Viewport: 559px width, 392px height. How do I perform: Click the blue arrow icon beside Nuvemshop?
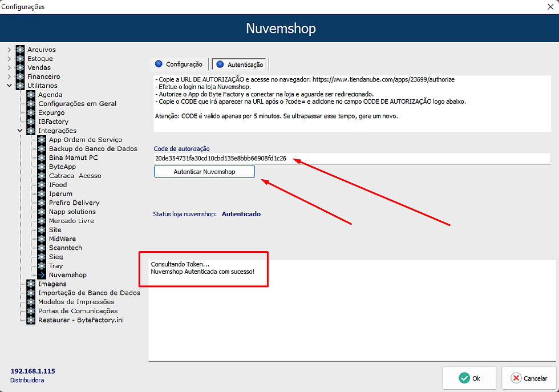point(42,274)
